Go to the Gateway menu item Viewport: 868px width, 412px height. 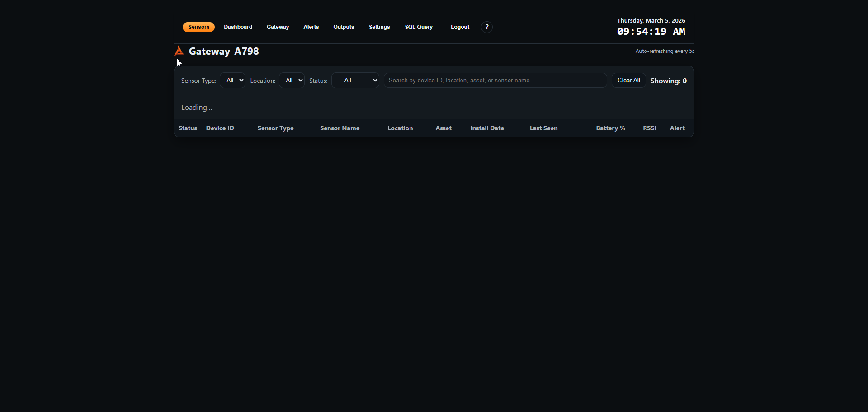(x=278, y=27)
